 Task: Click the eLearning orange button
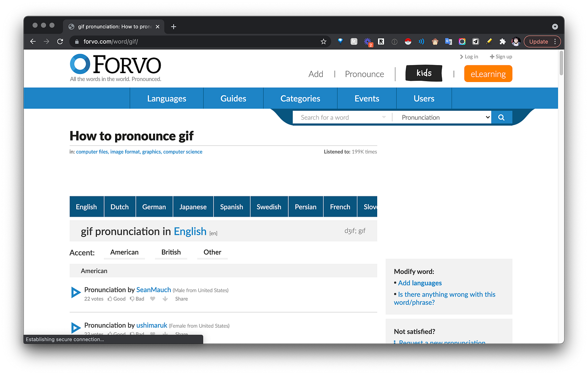pos(488,74)
